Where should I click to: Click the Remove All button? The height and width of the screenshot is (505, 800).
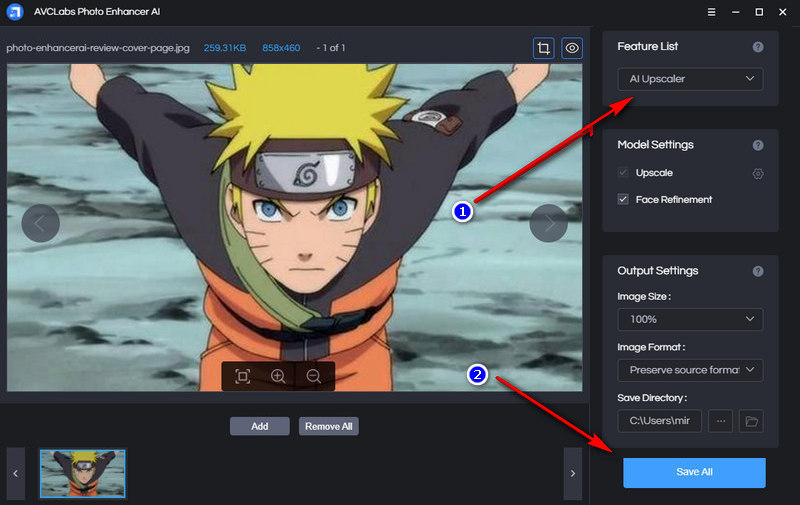click(x=329, y=426)
